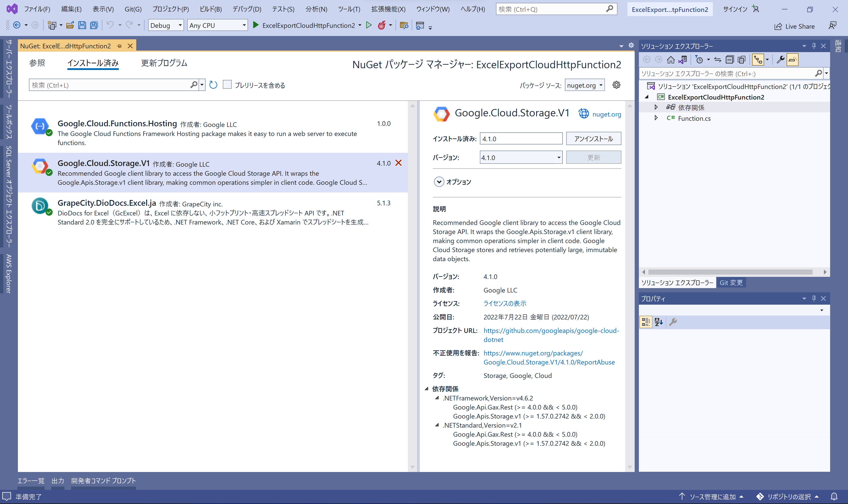The image size is (848, 504).
Task: Click Add to Source Control in status bar
Action: pyautogui.click(x=712, y=496)
